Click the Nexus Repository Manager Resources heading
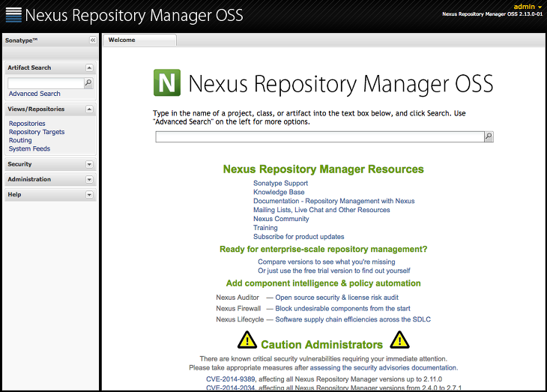The width and height of the screenshot is (547, 392). (324, 169)
